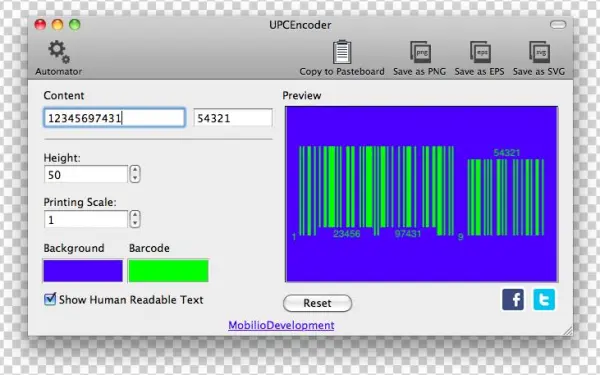Share via the Twitter icon
Viewport: 600px width, 375px height.
click(544, 299)
